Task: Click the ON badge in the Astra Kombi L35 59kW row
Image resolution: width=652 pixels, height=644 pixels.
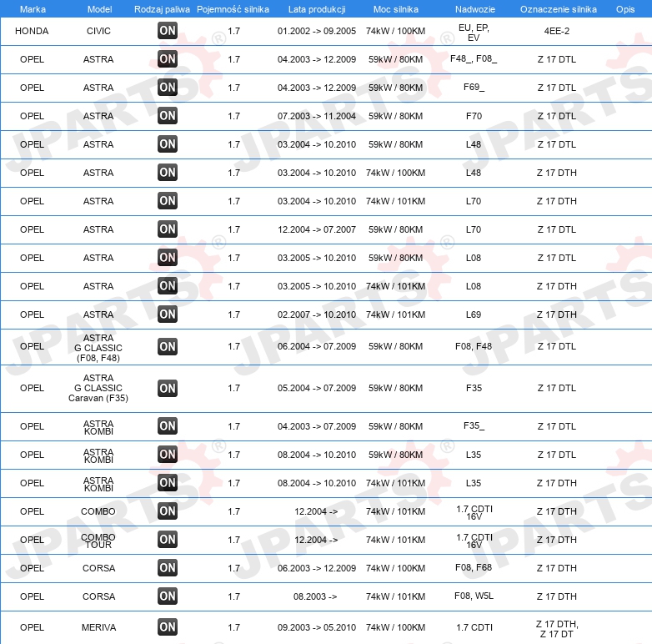Action: click(x=168, y=455)
